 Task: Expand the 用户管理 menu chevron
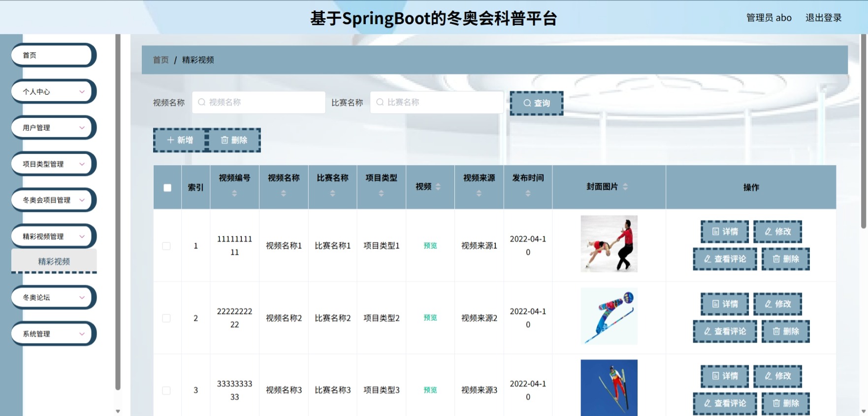pyautogui.click(x=82, y=128)
